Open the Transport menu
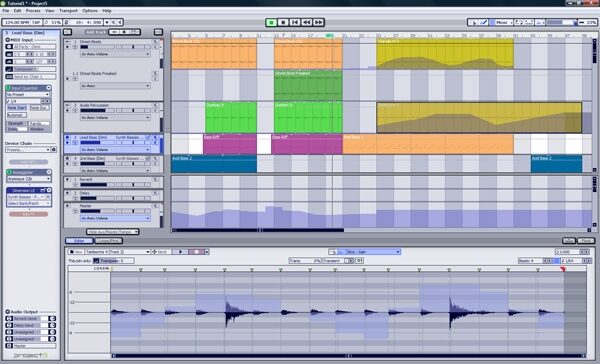Viewport: 600px width, 364px height. pyautogui.click(x=68, y=11)
